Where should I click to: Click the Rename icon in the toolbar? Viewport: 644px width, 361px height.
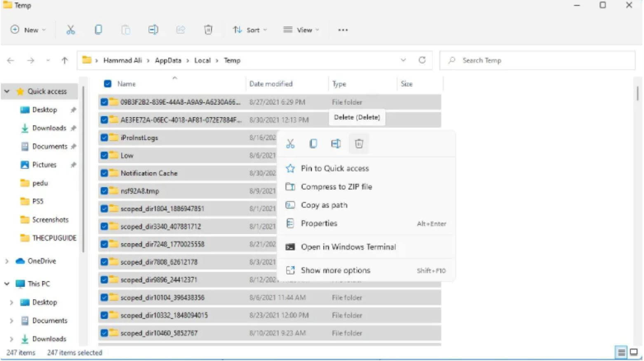point(153,30)
